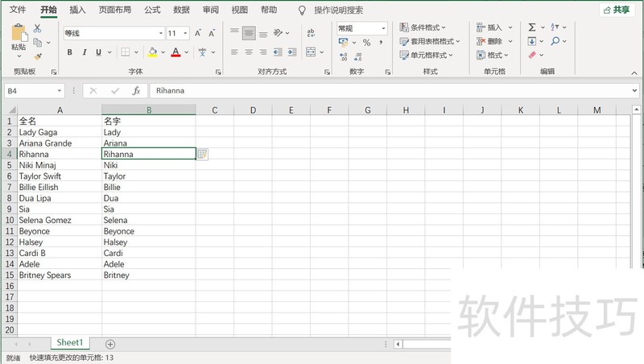Image resolution: width=644 pixels, height=364 pixels.
Task: Click the Fill down icon
Action: (532, 41)
